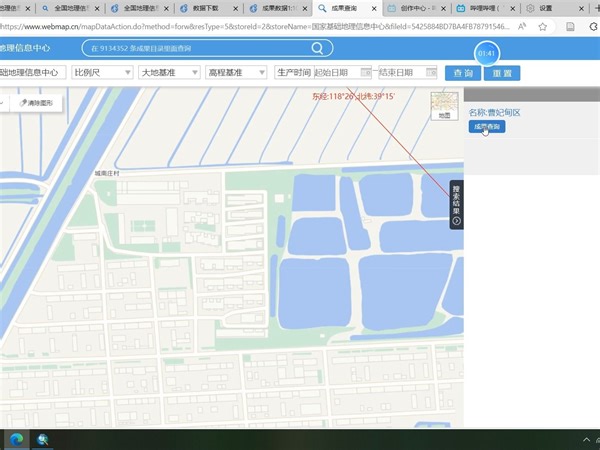Click the 成果查询 button under 曹妃甸区

point(487,127)
